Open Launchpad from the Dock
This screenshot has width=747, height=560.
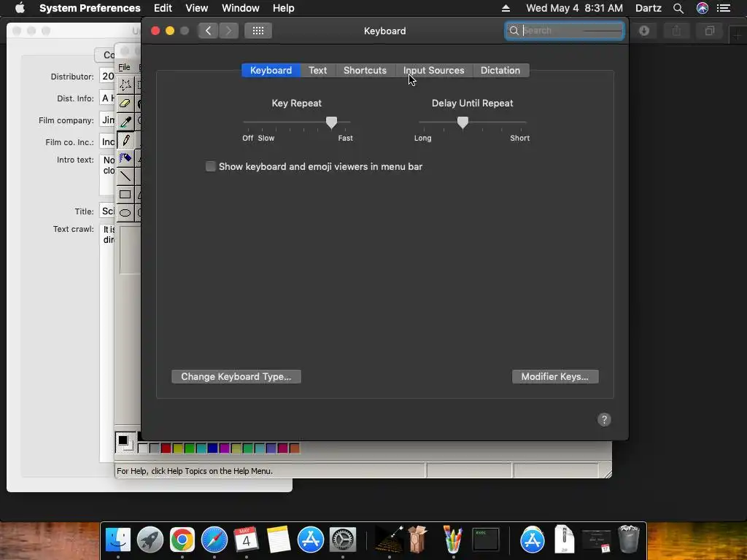click(150, 540)
